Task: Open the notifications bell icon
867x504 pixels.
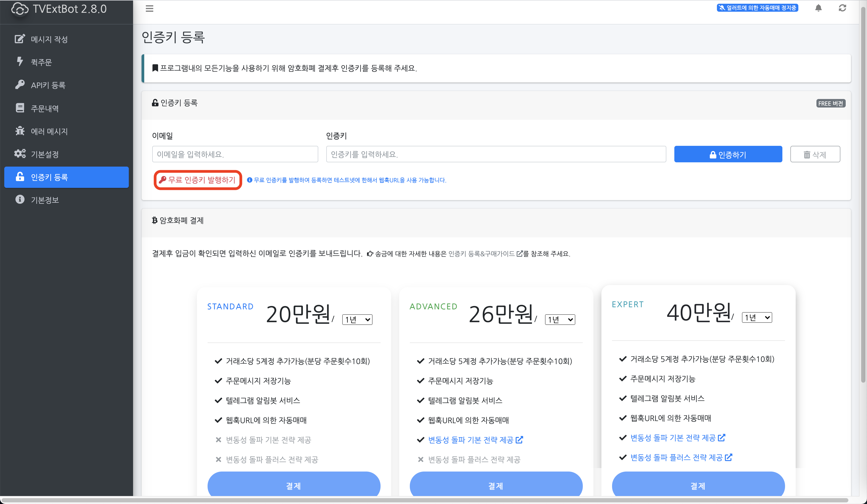Action: point(819,8)
